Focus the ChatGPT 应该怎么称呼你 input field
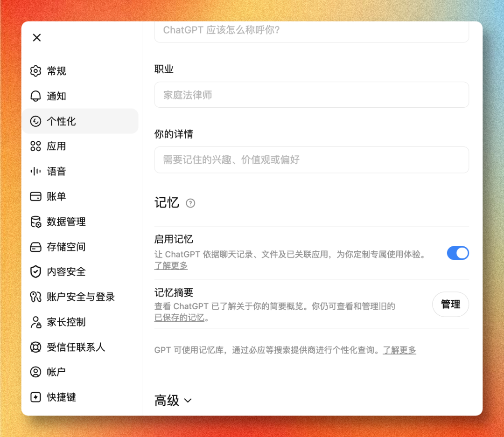This screenshot has width=504, height=437. [x=311, y=31]
